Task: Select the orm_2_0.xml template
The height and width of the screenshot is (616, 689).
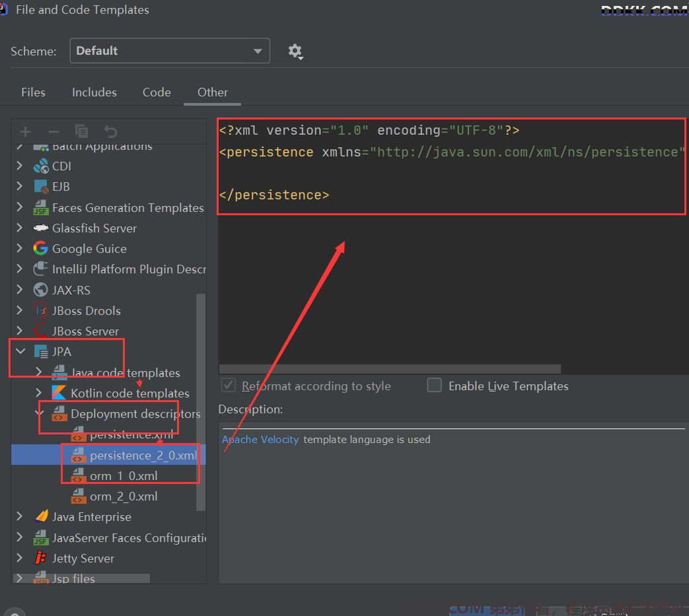Action: tap(124, 496)
